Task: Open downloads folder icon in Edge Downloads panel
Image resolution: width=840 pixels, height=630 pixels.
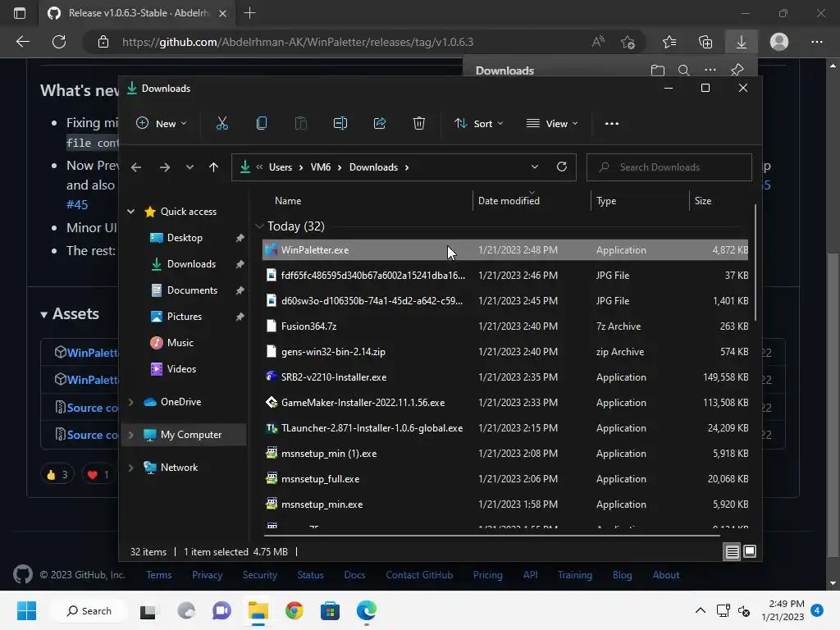Action: pos(657,71)
